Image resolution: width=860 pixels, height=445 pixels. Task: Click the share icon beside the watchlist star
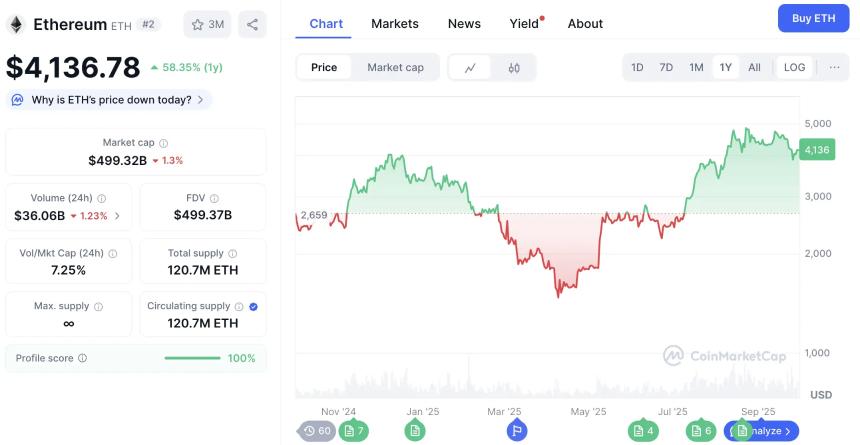[x=252, y=24]
